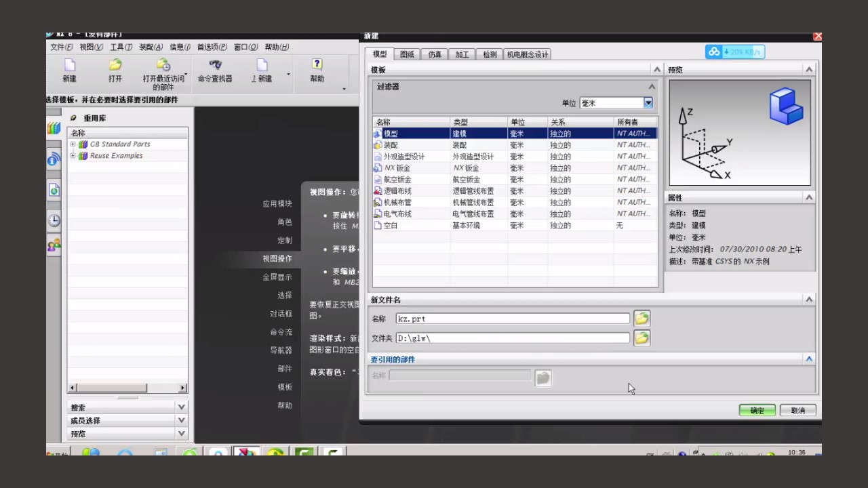Click the 新建 (New) toolbar icon

pyautogui.click(x=69, y=66)
